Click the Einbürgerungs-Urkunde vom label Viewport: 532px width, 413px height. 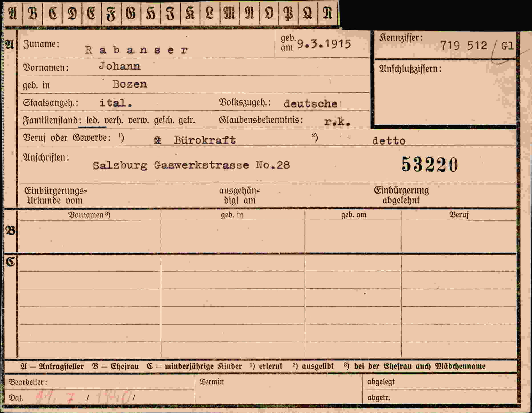56,196
